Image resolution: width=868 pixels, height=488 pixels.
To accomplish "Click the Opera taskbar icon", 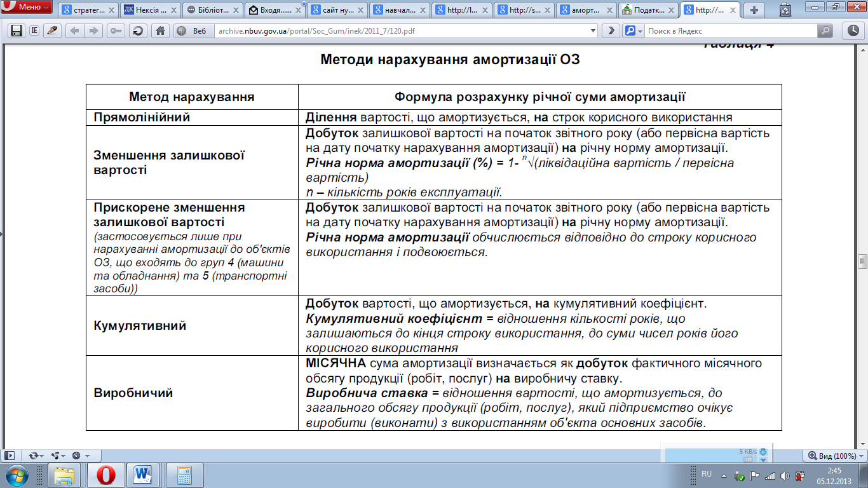I will coord(105,475).
